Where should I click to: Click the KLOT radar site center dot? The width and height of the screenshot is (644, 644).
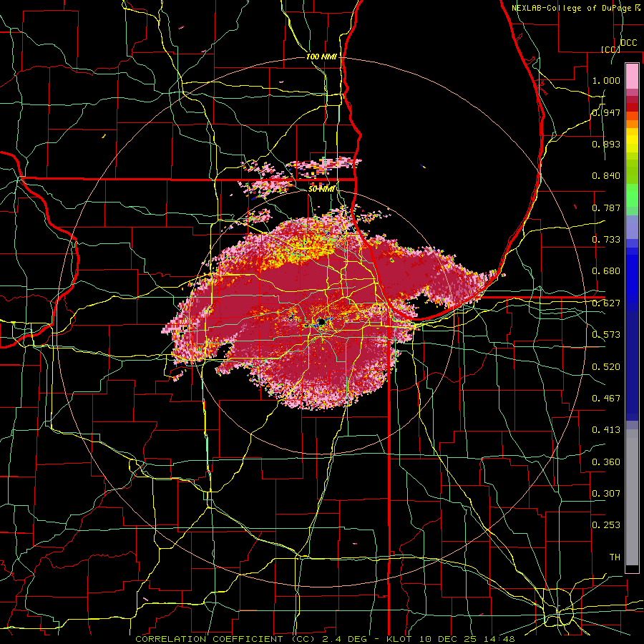coord(322,321)
